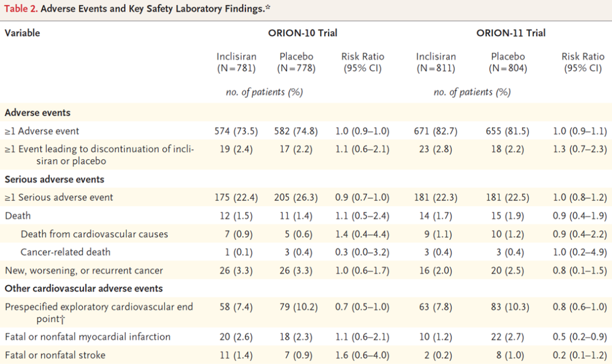Screen dimensions: 612x364
Task: Click Fatal or nonfatal myocardial infarction label
Action: tap(87, 337)
